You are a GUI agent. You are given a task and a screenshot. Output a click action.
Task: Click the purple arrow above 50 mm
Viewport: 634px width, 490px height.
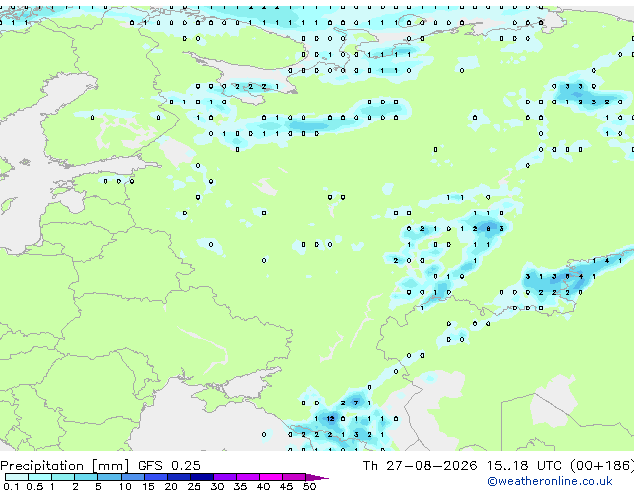317,477
